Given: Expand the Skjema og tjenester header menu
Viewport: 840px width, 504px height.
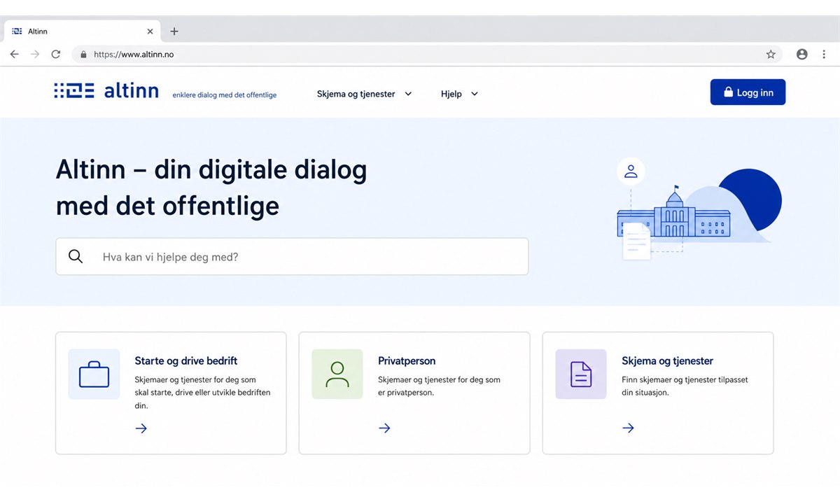Looking at the screenshot, I should pos(364,94).
